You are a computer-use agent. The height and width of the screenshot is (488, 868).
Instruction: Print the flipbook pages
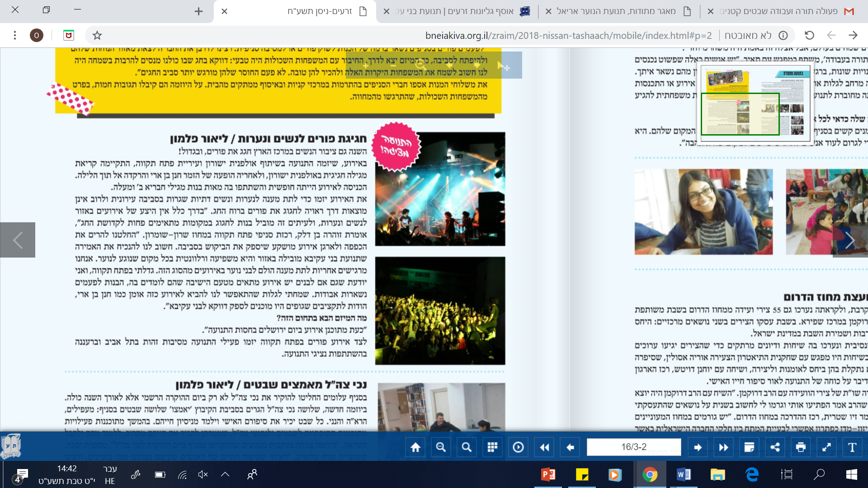tap(801, 447)
